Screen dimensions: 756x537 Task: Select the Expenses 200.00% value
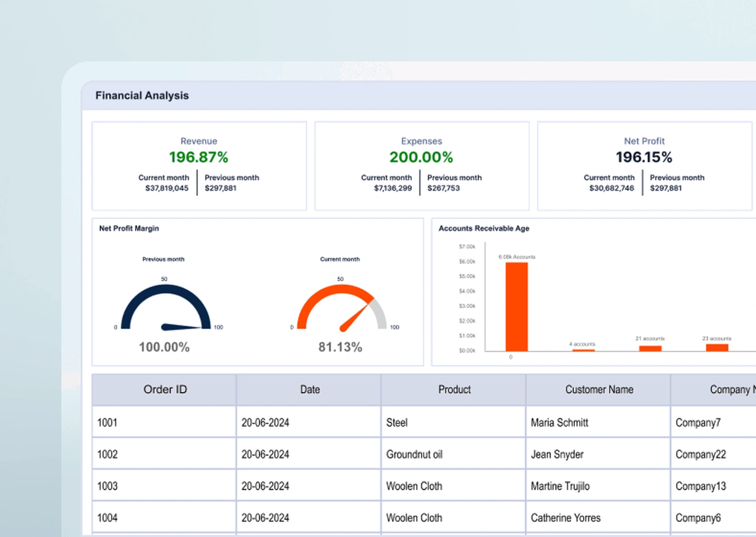pyautogui.click(x=421, y=157)
